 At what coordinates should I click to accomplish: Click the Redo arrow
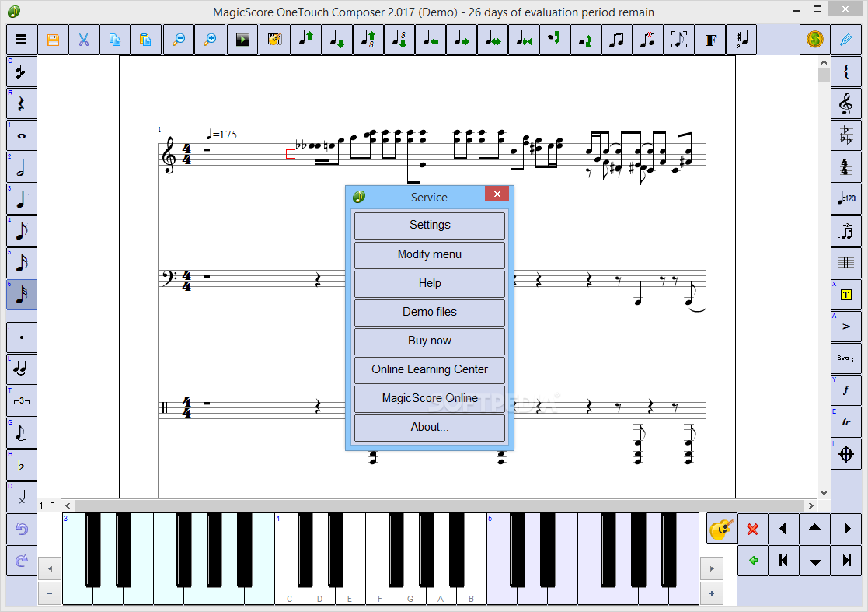click(x=22, y=561)
